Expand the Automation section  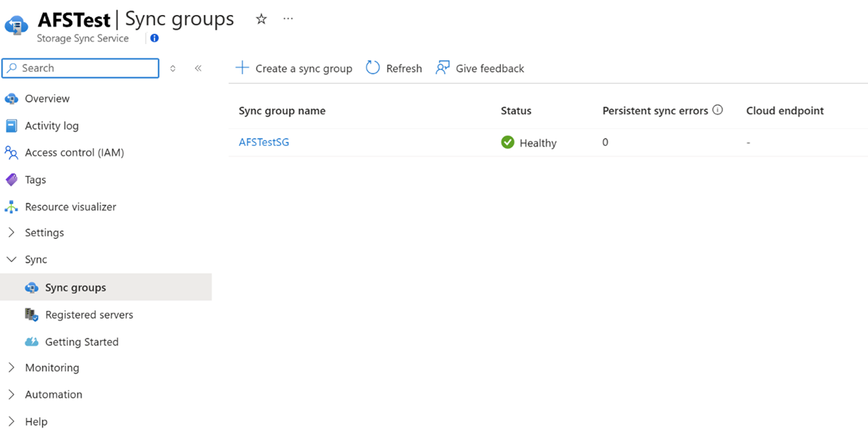point(10,394)
